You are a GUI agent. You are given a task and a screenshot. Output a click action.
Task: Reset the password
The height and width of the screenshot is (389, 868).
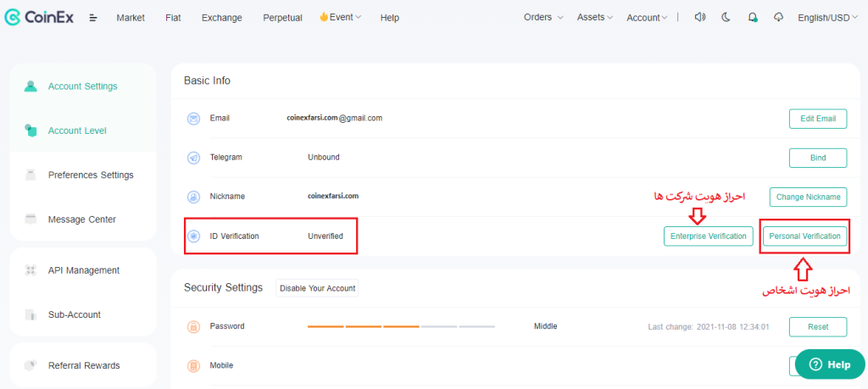(818, 326)
